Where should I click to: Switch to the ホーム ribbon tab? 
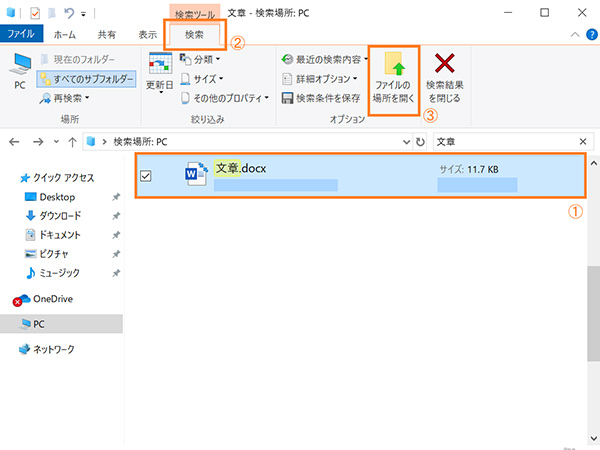tap(64, 35)
